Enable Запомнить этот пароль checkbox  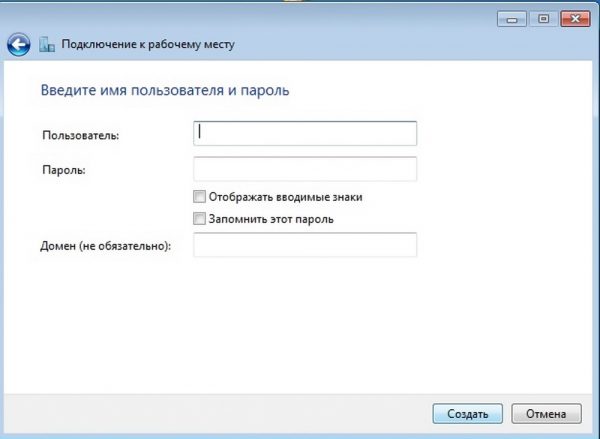pyautogui.click(x=199, y=219)
